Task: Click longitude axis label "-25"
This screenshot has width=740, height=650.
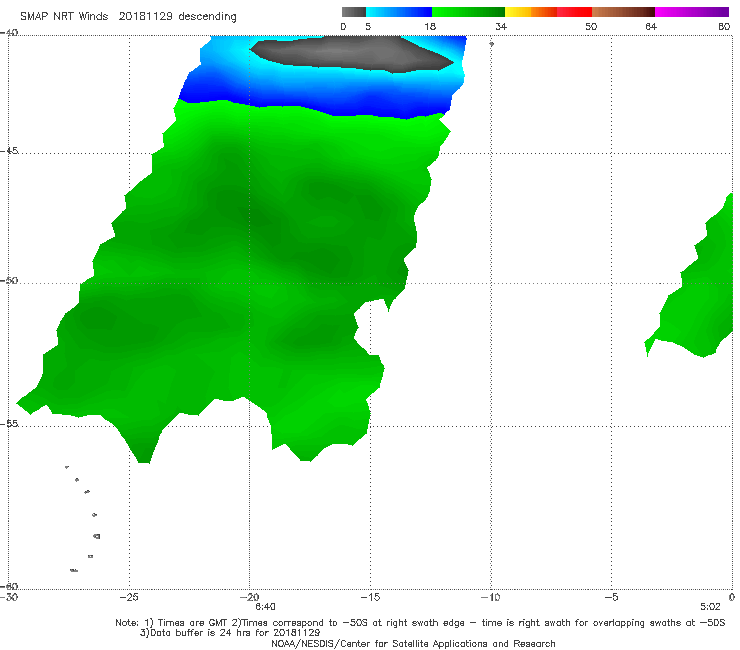Action: 129,597
